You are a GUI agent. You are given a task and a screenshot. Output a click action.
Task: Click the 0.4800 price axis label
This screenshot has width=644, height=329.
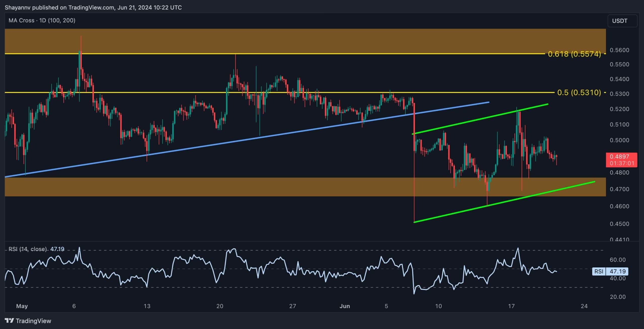(x=619, y=172)
